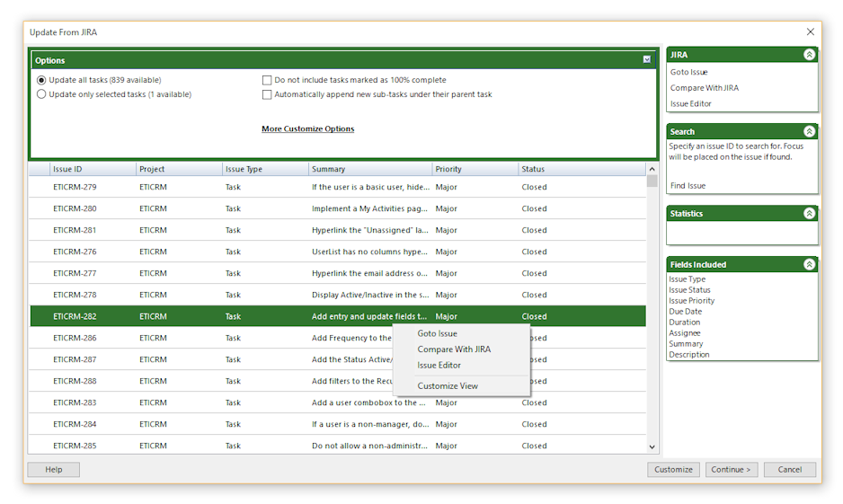Click 'Duration' in Fields Included list
The width and height of the screenshot is (843, 504).
click(x=685, y=323)
